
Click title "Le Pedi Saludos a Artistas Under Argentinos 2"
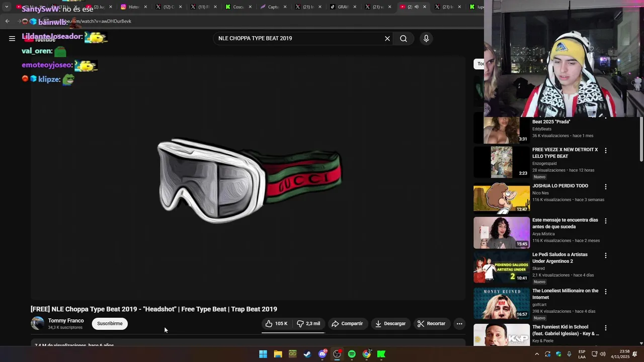point(560,258)
